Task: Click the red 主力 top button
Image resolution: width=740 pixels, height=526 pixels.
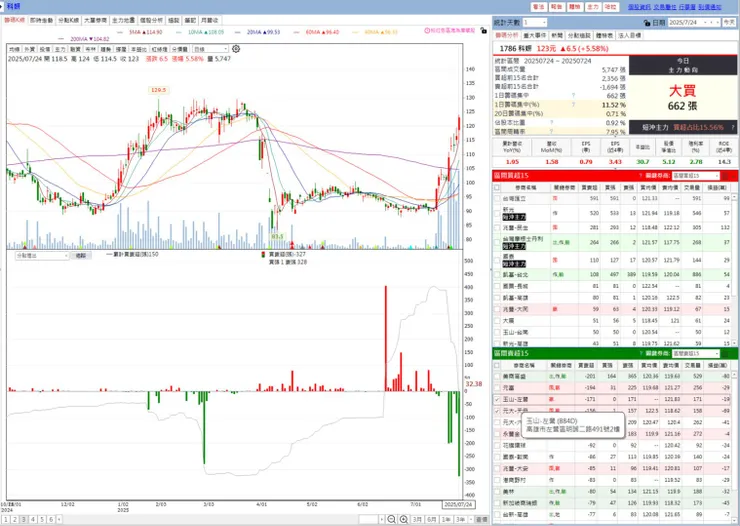Action: (592, 7)
